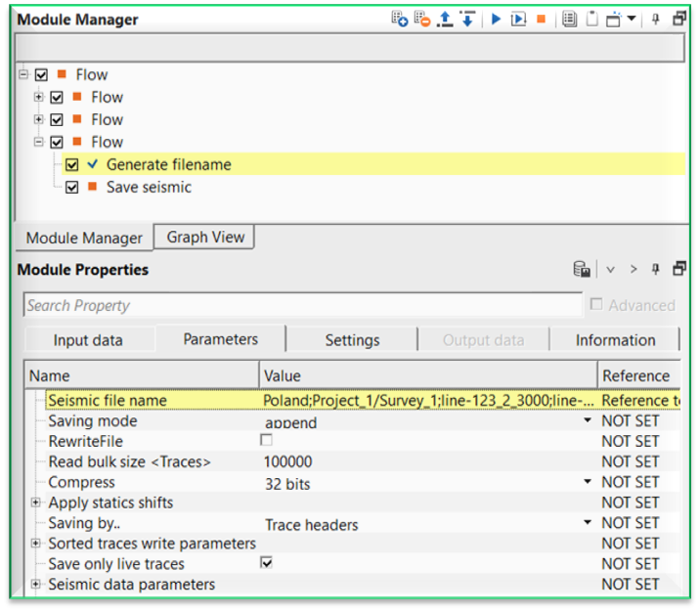Open the Settings tab
700x612 pixels.
[x=352, y=340]
